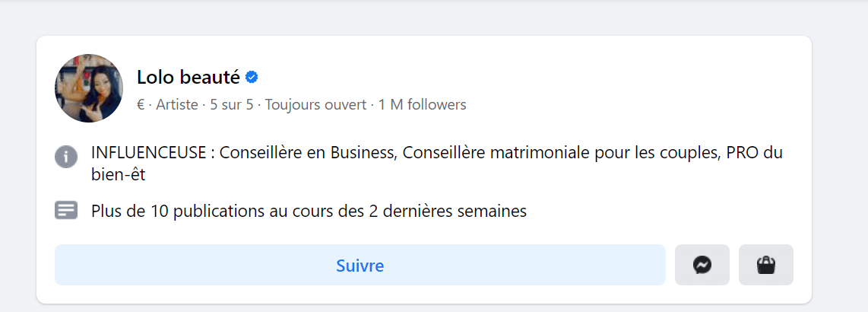Click the shopping bag shop icon
This screenshot has width=868, height=312.
765,265
